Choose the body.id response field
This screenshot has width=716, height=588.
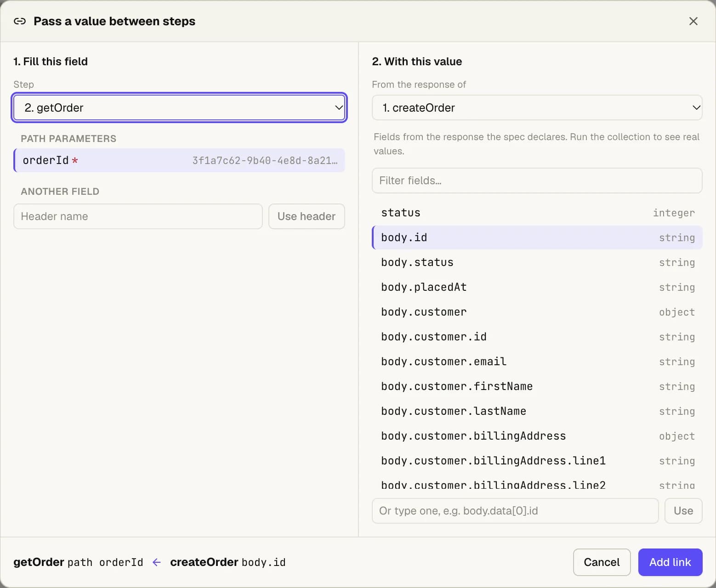(537, 237)
